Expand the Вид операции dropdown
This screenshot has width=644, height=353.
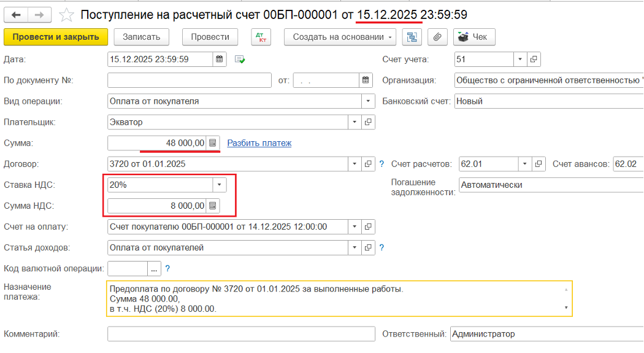point(368,101)
